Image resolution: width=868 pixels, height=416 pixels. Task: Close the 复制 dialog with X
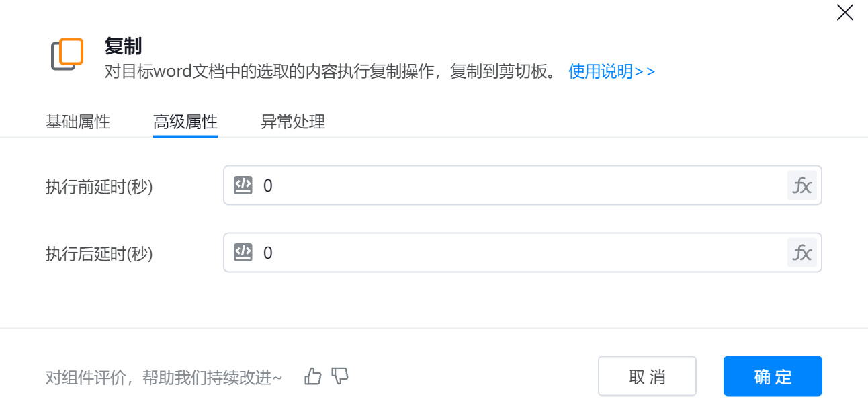point(844,13)
